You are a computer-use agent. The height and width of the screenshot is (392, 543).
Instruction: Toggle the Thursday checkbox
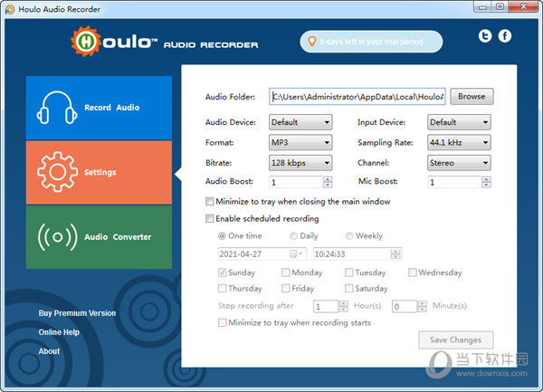click(222, 288)
